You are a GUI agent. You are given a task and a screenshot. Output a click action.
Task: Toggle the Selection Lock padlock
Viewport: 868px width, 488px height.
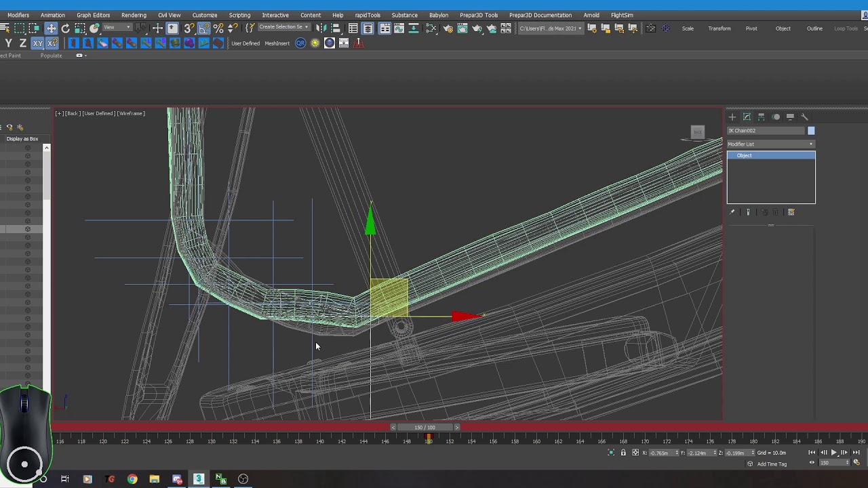coord(623,453)
